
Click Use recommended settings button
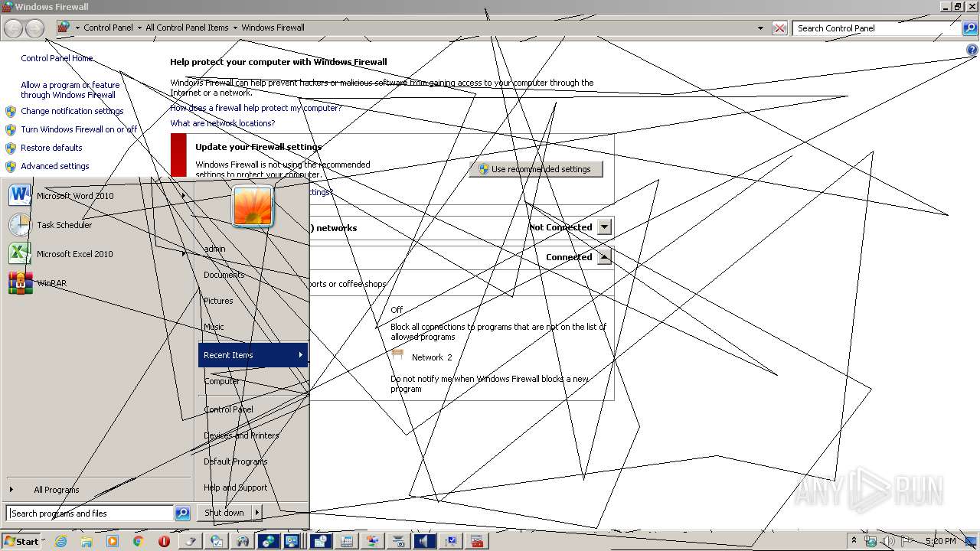coord(536,169)
